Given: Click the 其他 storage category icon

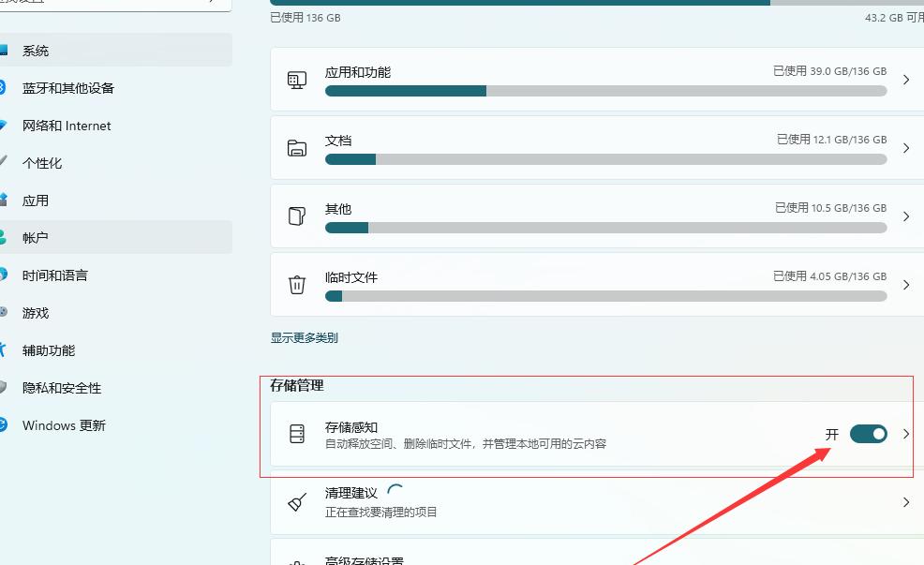Looking at the screenshot, I should point(297,216).
